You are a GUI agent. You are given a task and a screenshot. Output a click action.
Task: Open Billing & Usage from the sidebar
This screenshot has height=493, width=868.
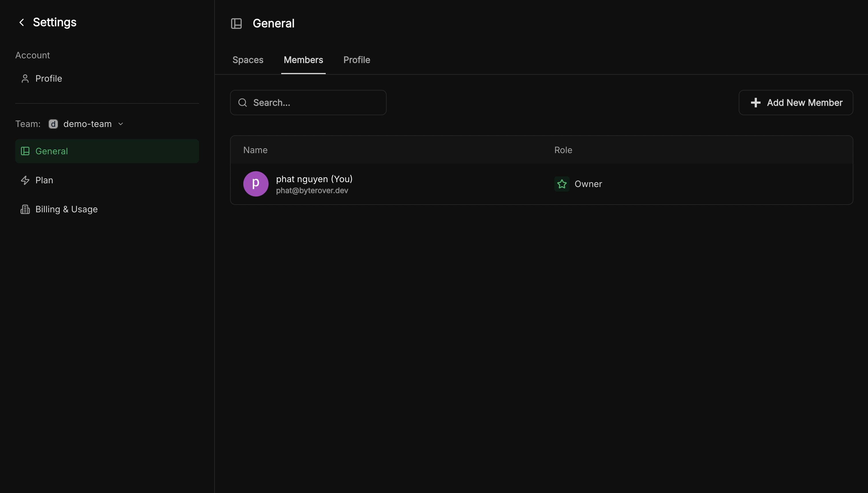(67, 209)
